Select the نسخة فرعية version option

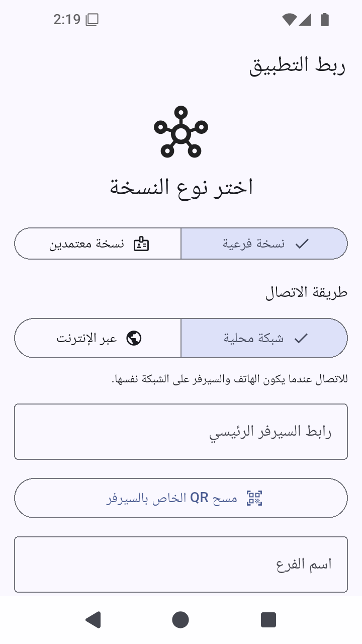[x=264, y=244]
